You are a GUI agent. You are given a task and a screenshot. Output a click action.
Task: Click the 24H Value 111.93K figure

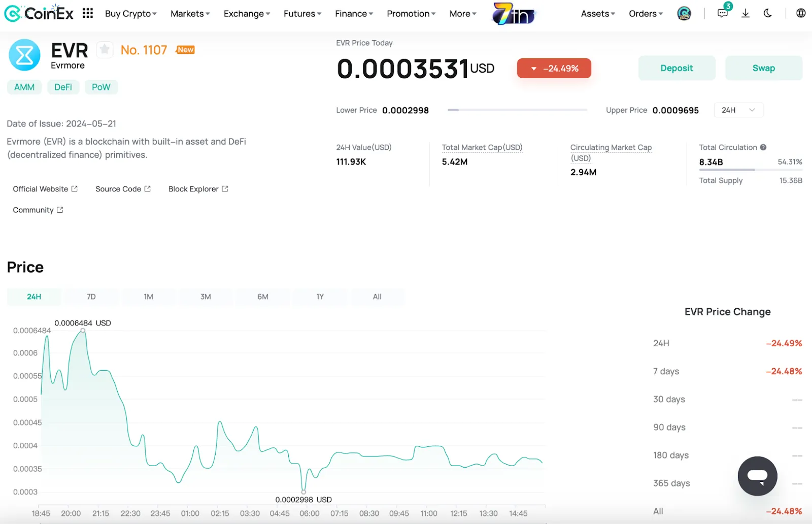click(x=351, y=162)
